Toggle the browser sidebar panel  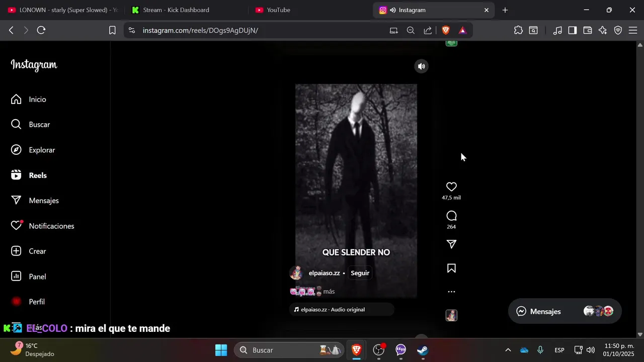pos(573,30)
